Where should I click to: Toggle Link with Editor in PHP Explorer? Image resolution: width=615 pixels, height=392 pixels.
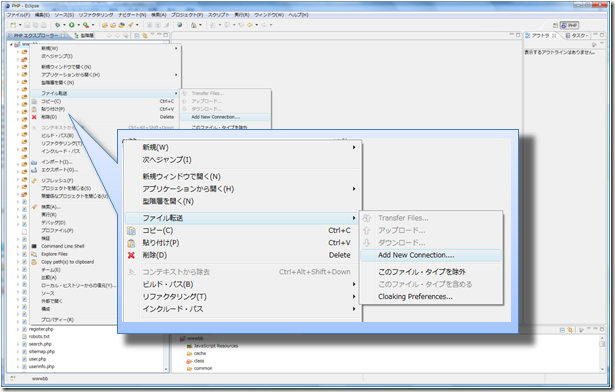(x=145, y=35)
